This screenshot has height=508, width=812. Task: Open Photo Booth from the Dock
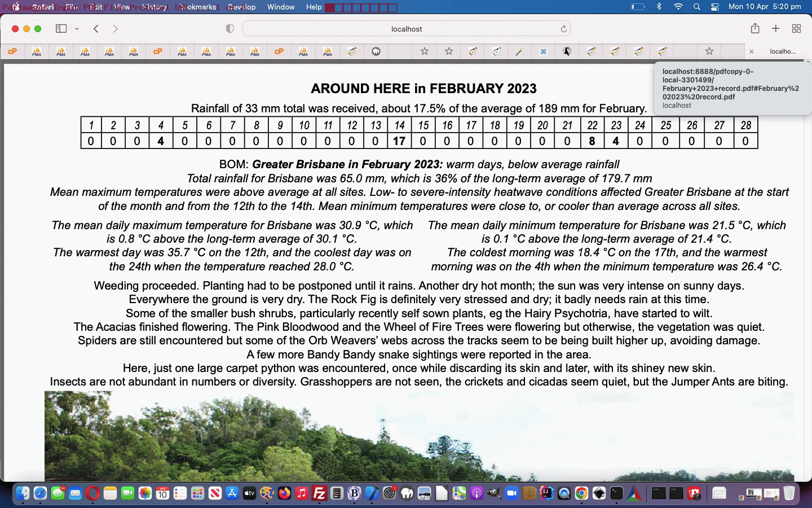(694, 493)
